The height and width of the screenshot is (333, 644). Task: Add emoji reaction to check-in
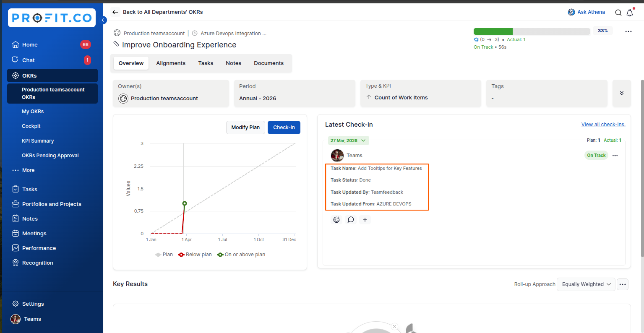336,220
